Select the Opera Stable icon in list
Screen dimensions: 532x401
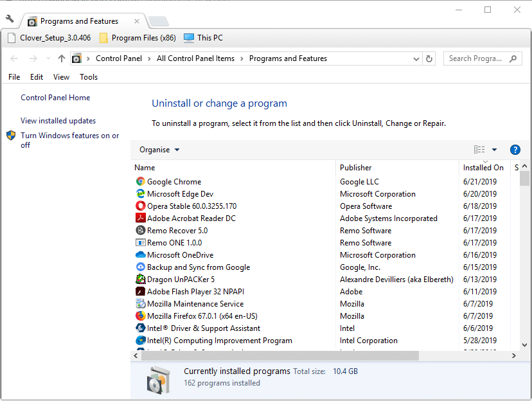141,206
